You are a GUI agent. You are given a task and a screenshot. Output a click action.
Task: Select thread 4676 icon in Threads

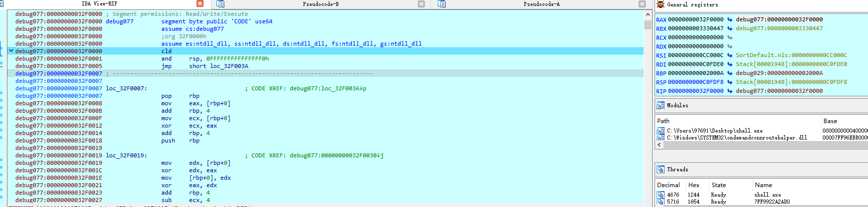pos(661,195)
